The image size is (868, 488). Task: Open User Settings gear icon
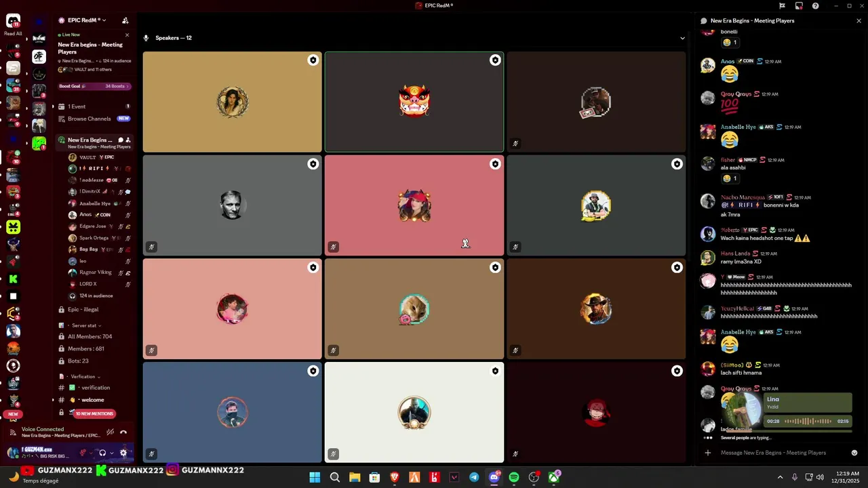point(123,453)
